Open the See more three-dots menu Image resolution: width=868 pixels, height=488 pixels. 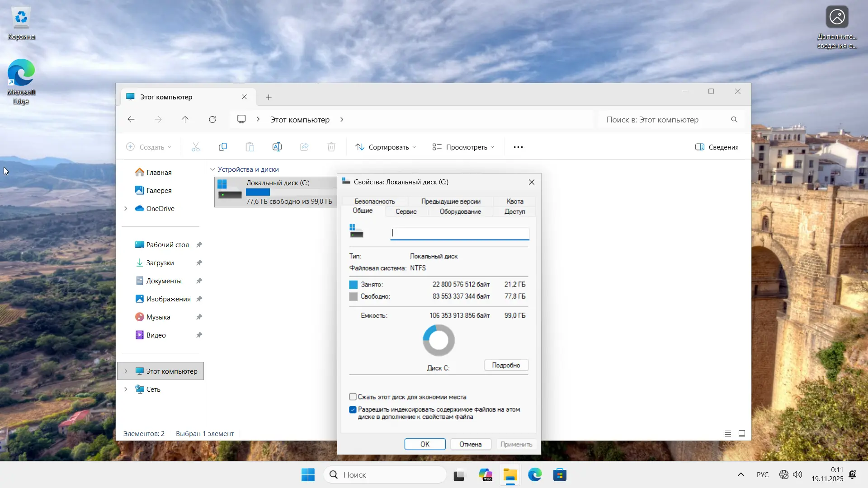(518, 147)
